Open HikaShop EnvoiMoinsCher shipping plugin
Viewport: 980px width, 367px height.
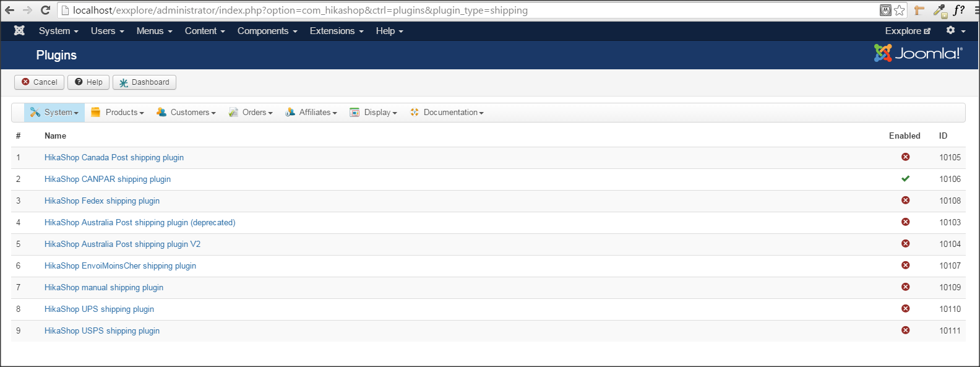[x=120, y=266]
